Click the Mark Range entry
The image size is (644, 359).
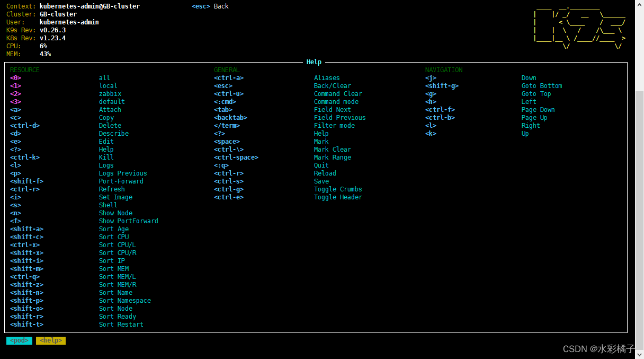pos(333,157)
